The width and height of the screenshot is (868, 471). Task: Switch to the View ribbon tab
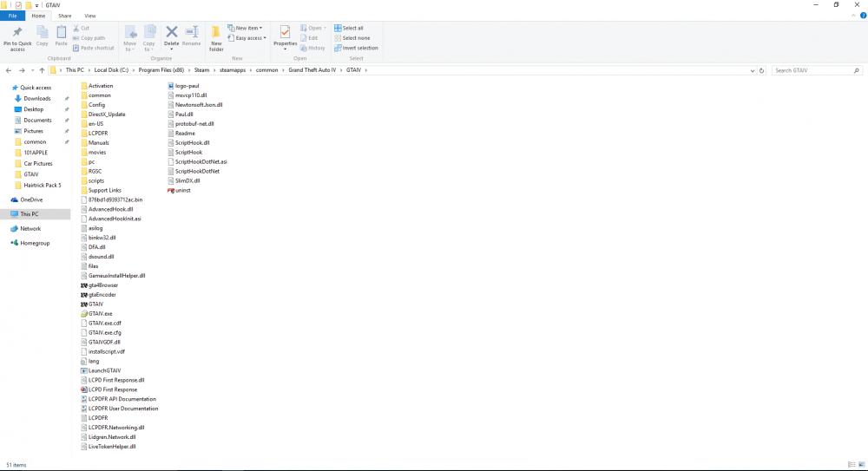click(89, 16)
